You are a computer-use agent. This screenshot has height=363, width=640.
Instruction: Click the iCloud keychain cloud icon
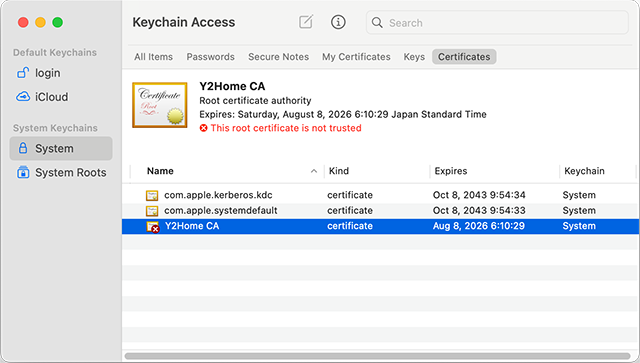(23, 97)
